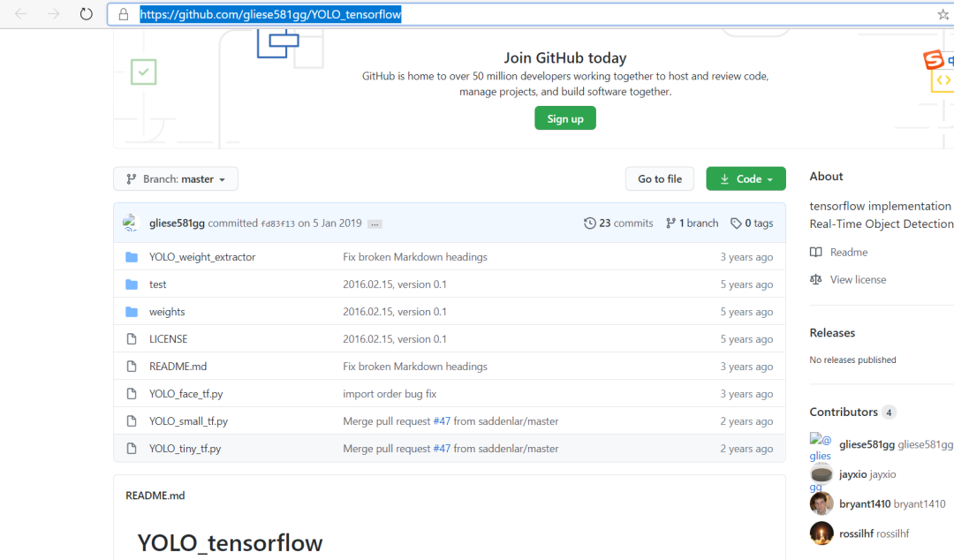Image resolution: width=954 pixels, height=560 pixels.
Task: Open #47 pull request in YOLO_tiny_tf.py row
Action: (442, 449)
